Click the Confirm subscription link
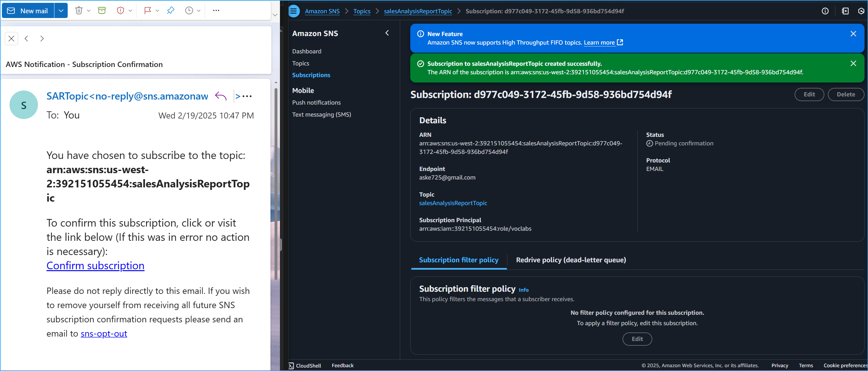Screen dimensions: 868x371 pos(95,266)
